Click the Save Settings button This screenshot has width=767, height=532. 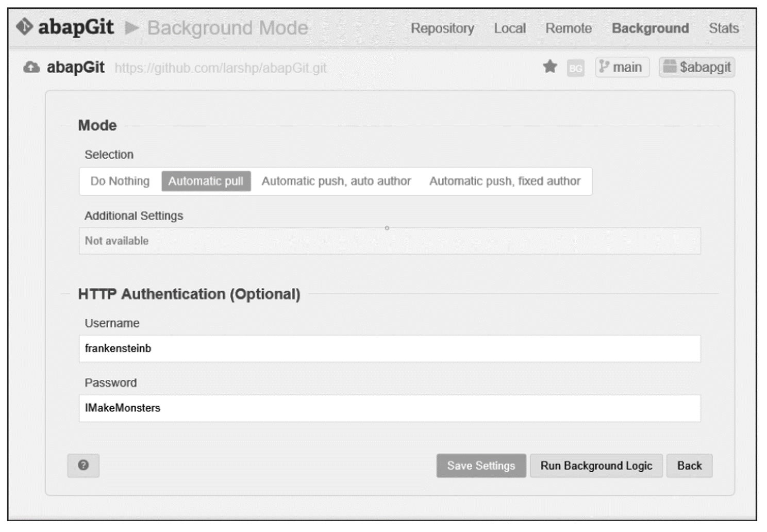pyautogui.click(x=480, y=465)
